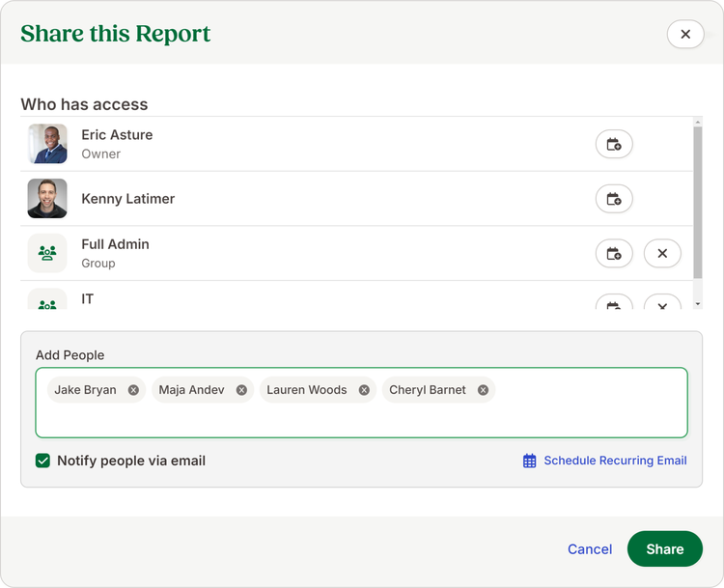This screenshot has width=724, height=588.
Task: Click the schedule icon for Full Admin group
Action: 614,254
